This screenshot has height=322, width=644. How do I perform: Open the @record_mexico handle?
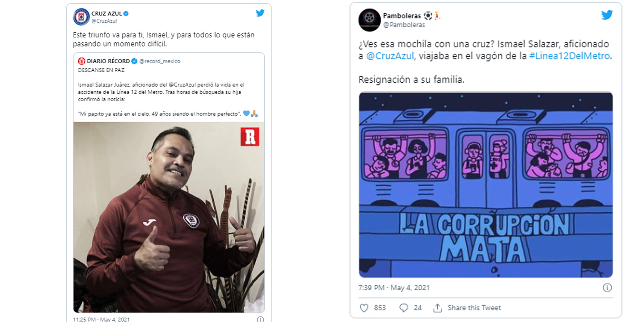click(160, 61)
